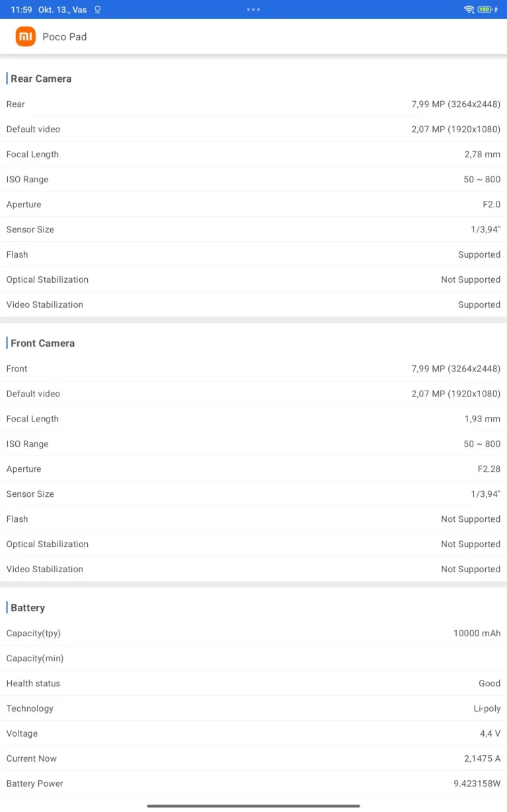Tap the navigation gesture bar at the bottom

pyautogui.click(x=253, y=805)
